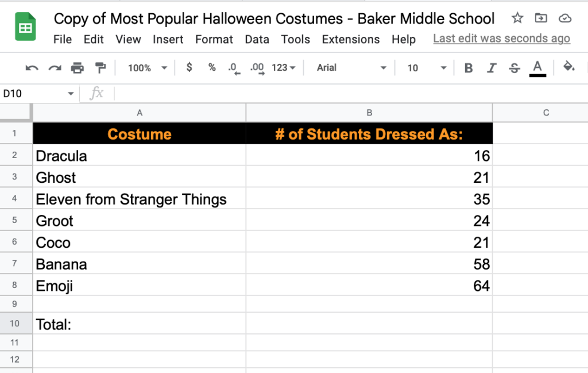Viewport: 588px width, 373px height.
Task: Format selection as currency
Action: point(189,67)
